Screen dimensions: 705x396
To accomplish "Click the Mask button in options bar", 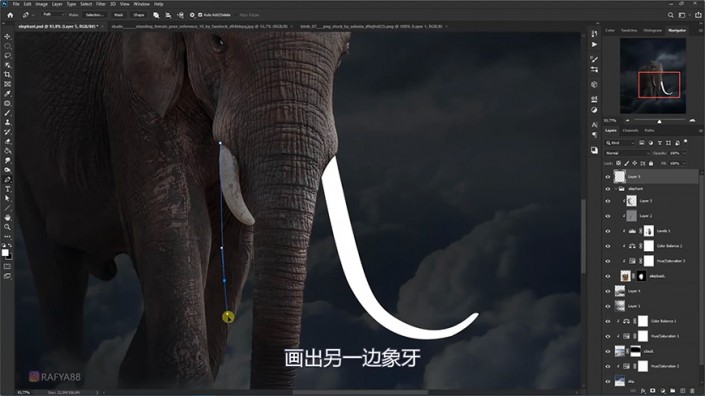I will 119,15.
